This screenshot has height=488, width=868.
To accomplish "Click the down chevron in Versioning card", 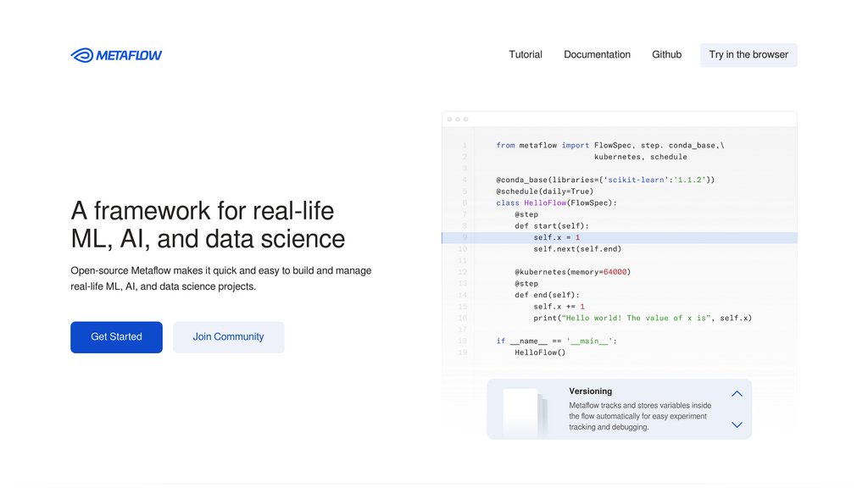I will (x=737, y=424).
